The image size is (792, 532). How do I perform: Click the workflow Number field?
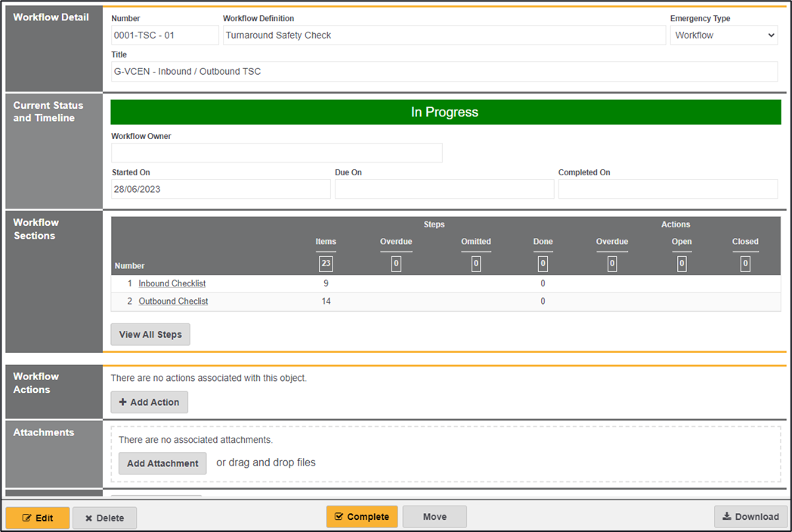tap(165, 36)
